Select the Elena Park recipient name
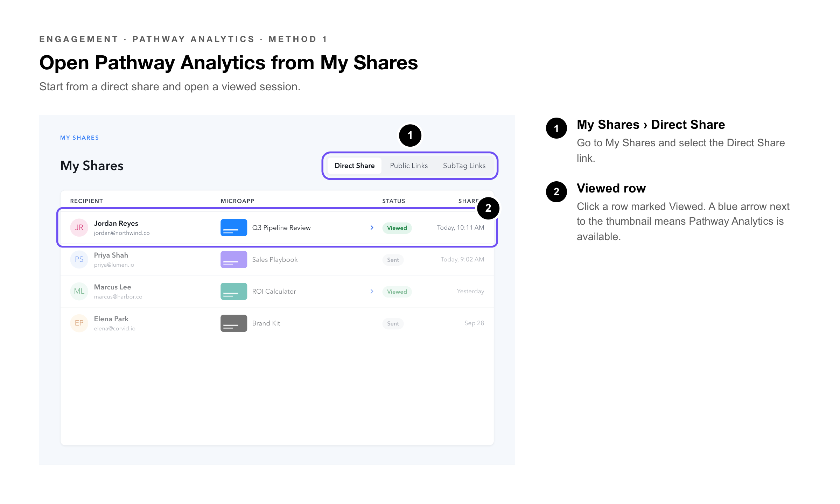The width and height of the screenshot is (840, 504). 111,319
